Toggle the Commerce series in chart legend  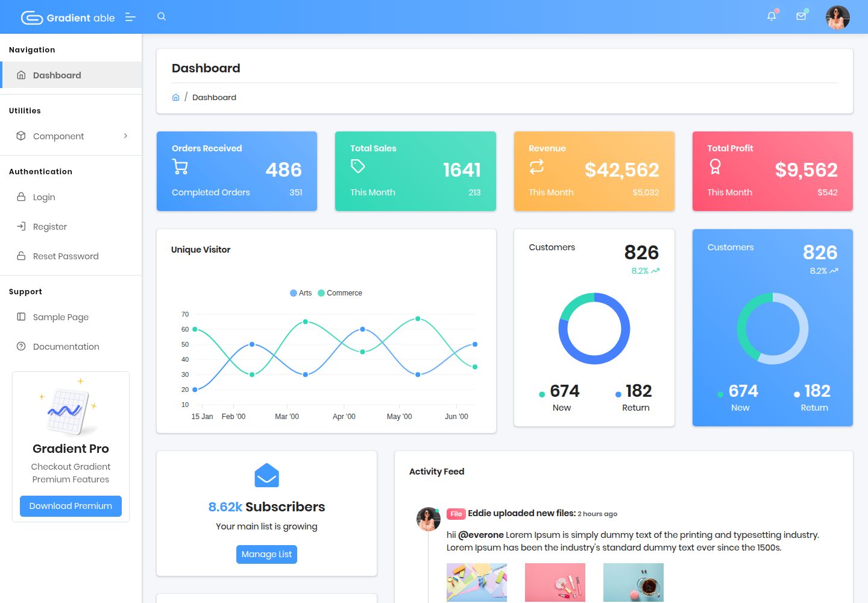pos(340,293)
